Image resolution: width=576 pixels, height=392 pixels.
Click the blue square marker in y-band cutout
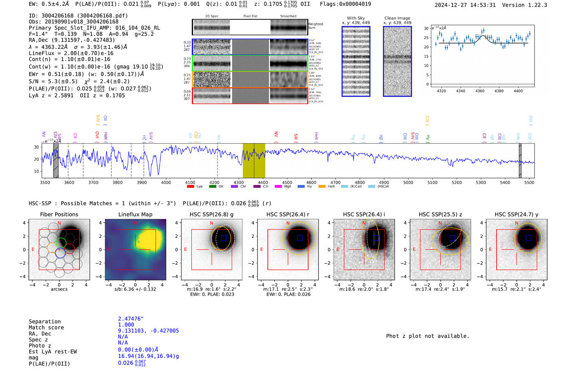pos(529,238)
